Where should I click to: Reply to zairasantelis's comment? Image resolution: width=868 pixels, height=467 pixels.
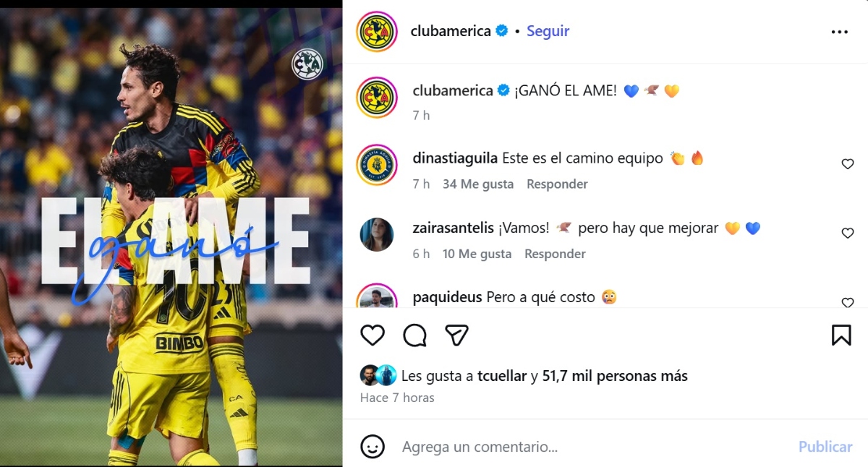click(x=555, y=254)
